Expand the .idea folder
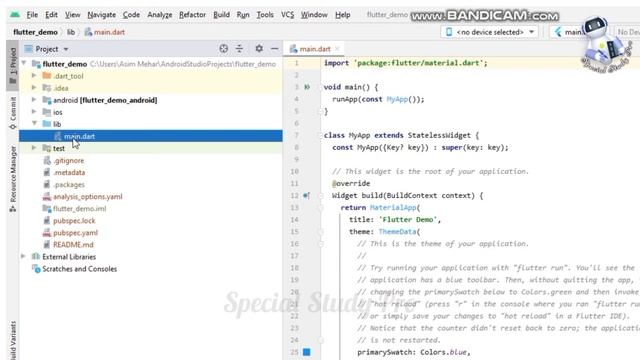Viewport: 640px width, 360px height. click(x=34, y=88)
